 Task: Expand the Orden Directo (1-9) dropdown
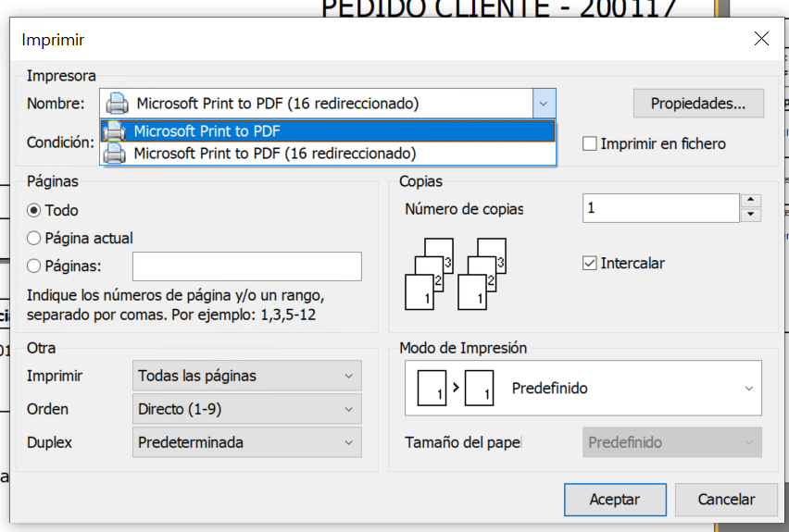(x=247, y=409)
